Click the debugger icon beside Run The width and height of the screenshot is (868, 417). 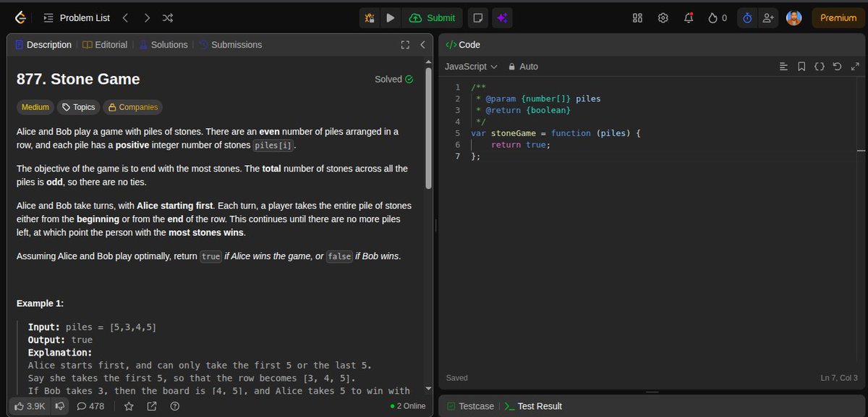point(370,17)
